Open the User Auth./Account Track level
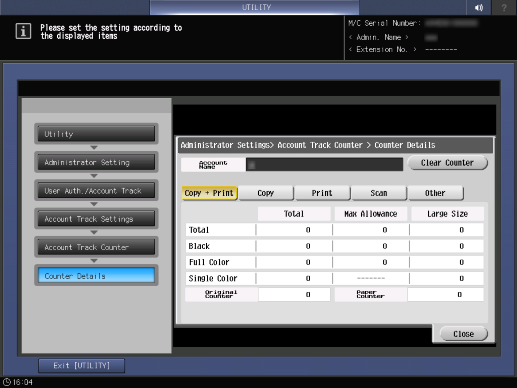Screen dimensions: 517x388 pyautogui.click(x=96, y=191)
